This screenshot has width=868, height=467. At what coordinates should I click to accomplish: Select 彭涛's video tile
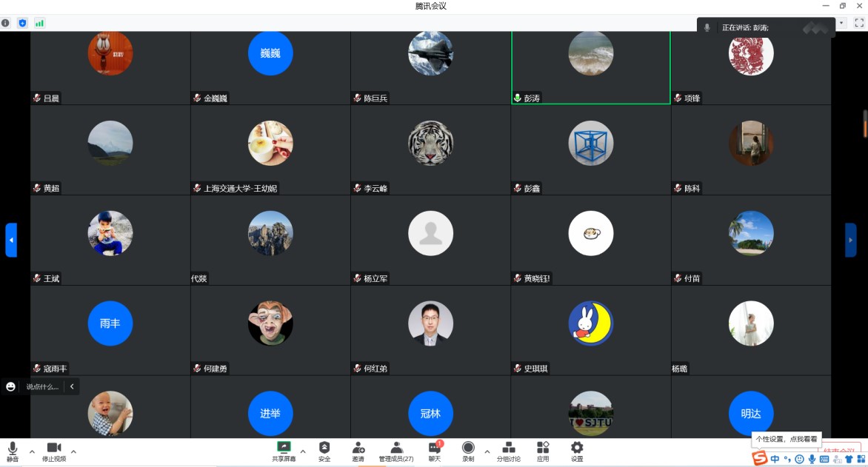pyautogui.click(x=590, y=67)
